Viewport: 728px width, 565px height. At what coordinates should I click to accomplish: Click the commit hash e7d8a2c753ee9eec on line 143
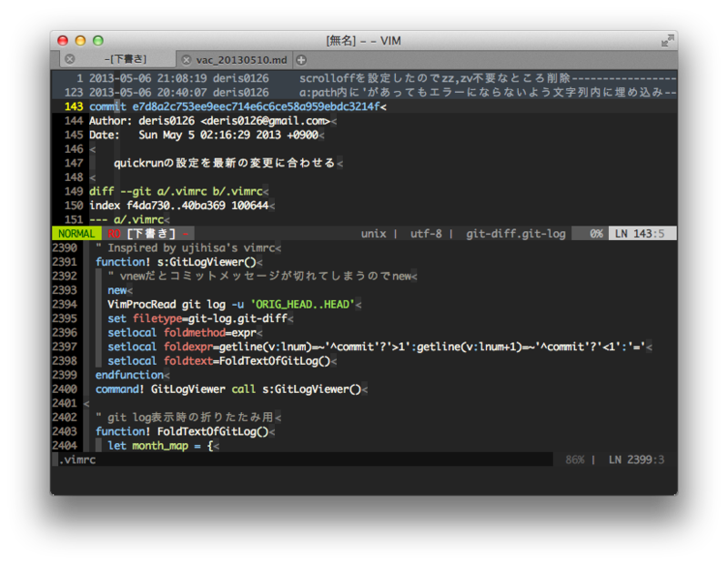(x=257, y=106)
